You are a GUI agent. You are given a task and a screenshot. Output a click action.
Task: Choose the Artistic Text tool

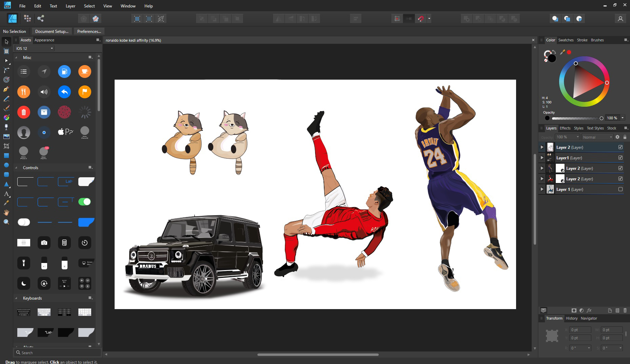[x=6, y=194]
